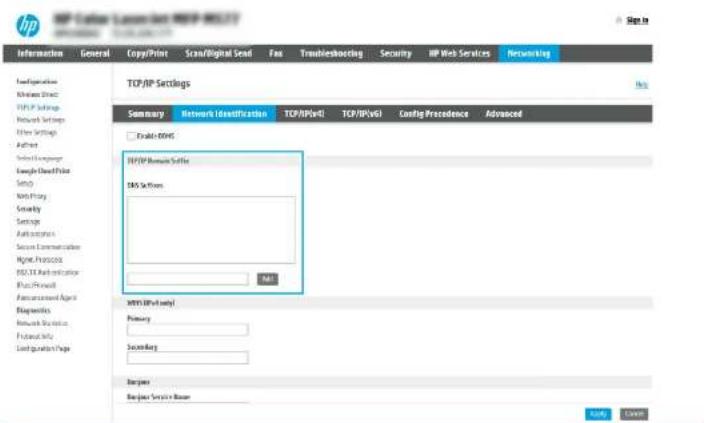Open IPsec/Firewall in the sidebar
The image size is (704, 423).
pos(36,285)
